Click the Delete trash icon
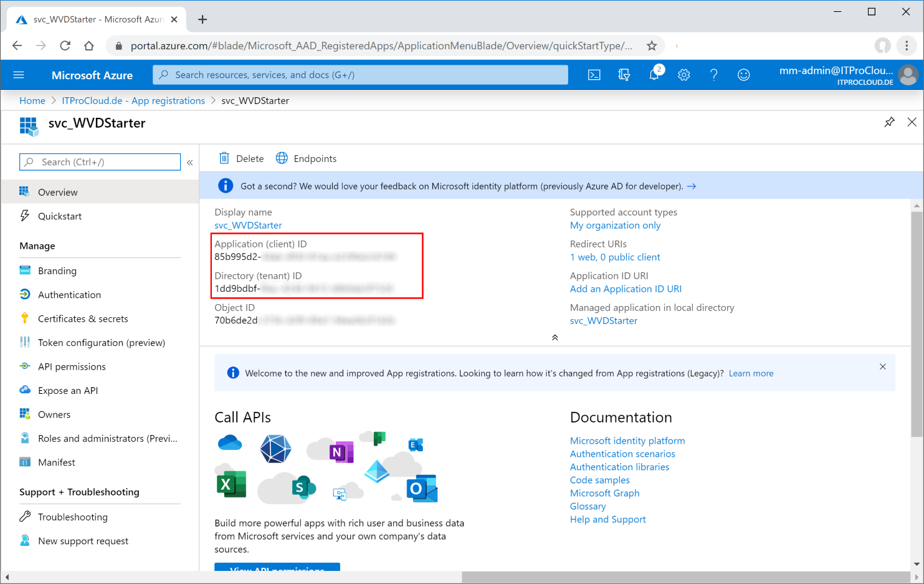The width and height of the screenshot is (924, 584). [224, 158]
